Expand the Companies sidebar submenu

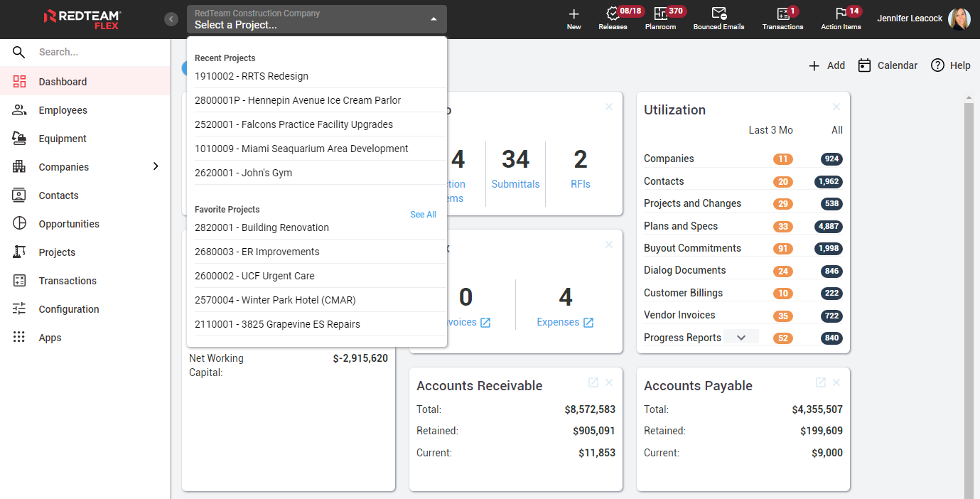156,167
